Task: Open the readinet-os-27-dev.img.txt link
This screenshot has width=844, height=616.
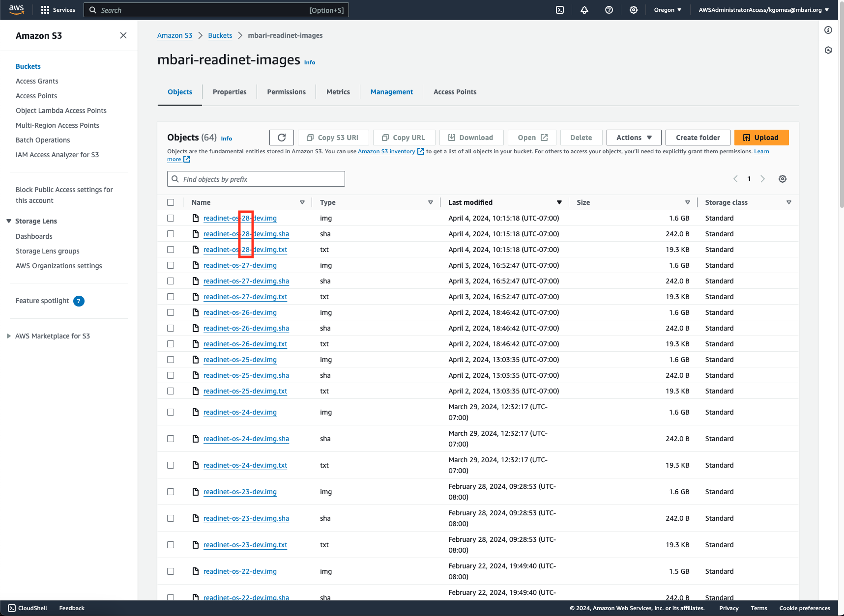Action: tap(245, 297)
